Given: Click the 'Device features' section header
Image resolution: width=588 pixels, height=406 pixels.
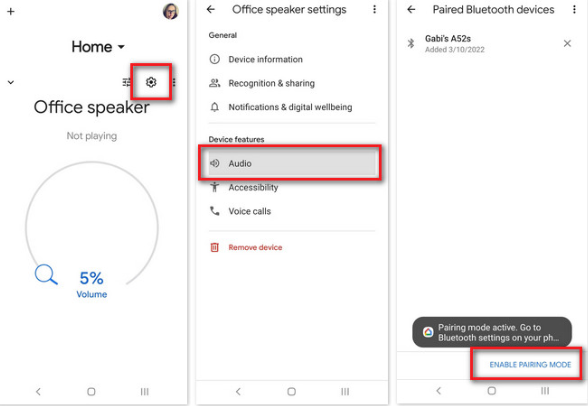Looking at the screenshot, I should point(236,139).
